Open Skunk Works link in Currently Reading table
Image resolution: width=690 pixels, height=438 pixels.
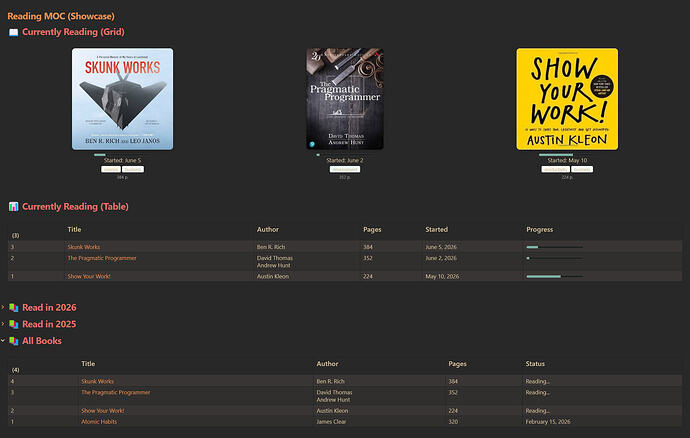pyautogui.click(x=84, y=247)
